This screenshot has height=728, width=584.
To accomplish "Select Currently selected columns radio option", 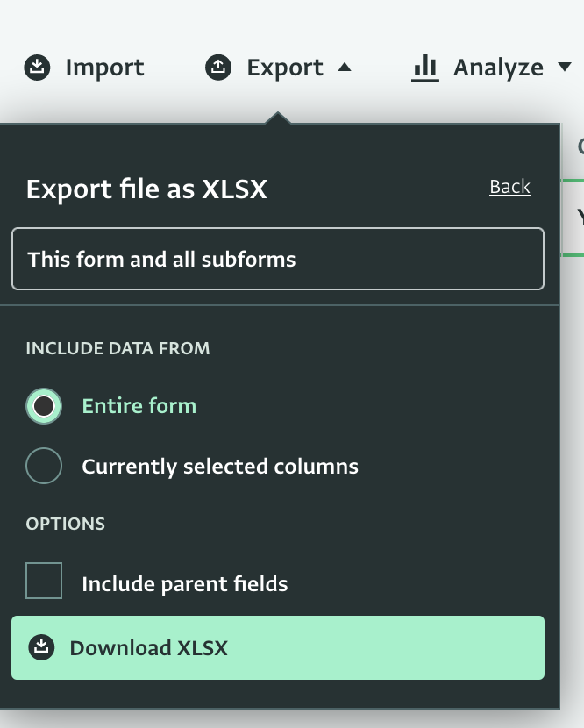I will click(44, 466).
